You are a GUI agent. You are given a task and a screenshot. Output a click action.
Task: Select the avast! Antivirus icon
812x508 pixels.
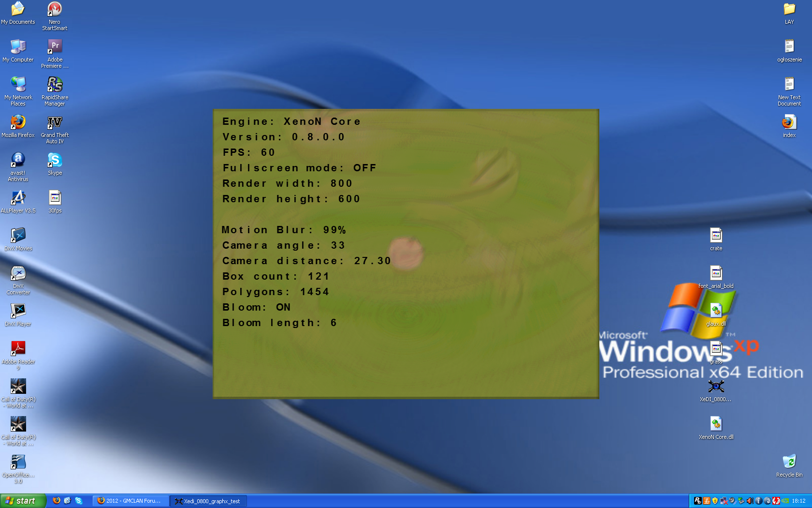(x=18, y=160)
